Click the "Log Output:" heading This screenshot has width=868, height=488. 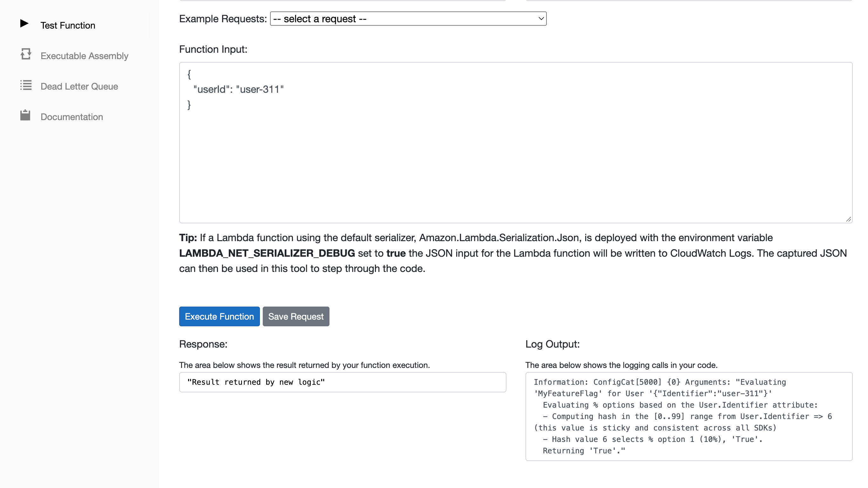coord(553,344)
